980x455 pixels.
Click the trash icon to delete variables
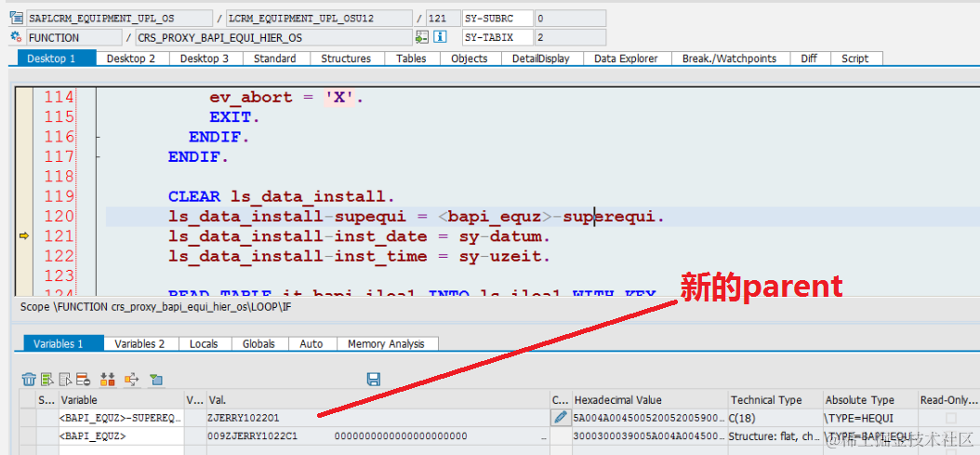tap(29, 379)
